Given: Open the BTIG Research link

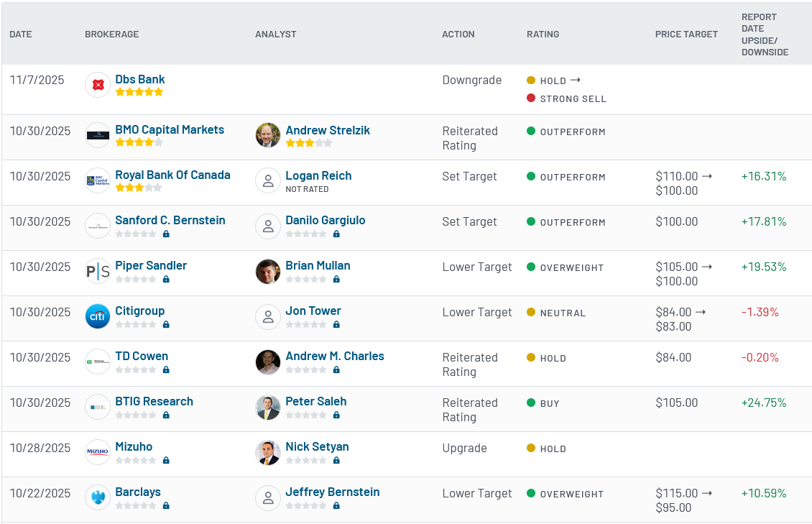Looking at the screenshot, I should [x=154, y=401].
